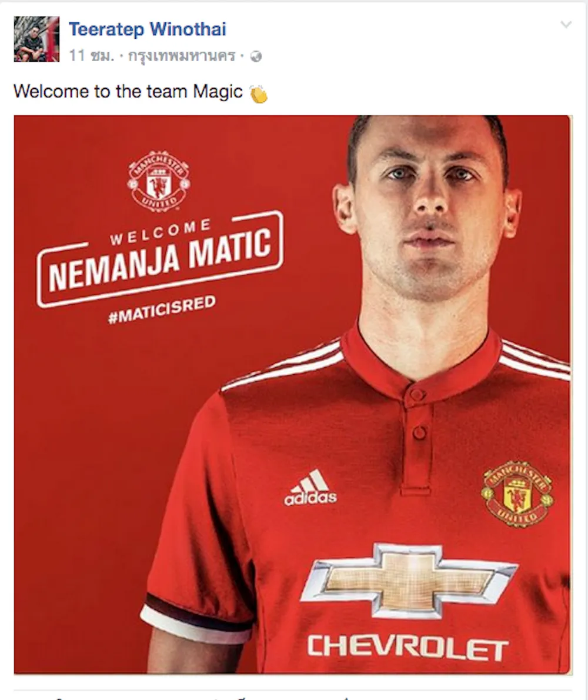Open Teeratep Winothai's profile picture thumbnail
Screen dimensions: 588x700
coord(36,39)
